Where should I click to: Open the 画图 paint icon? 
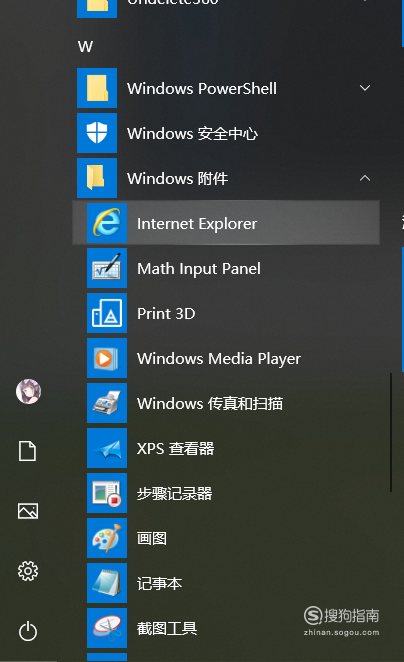point(107,538)
